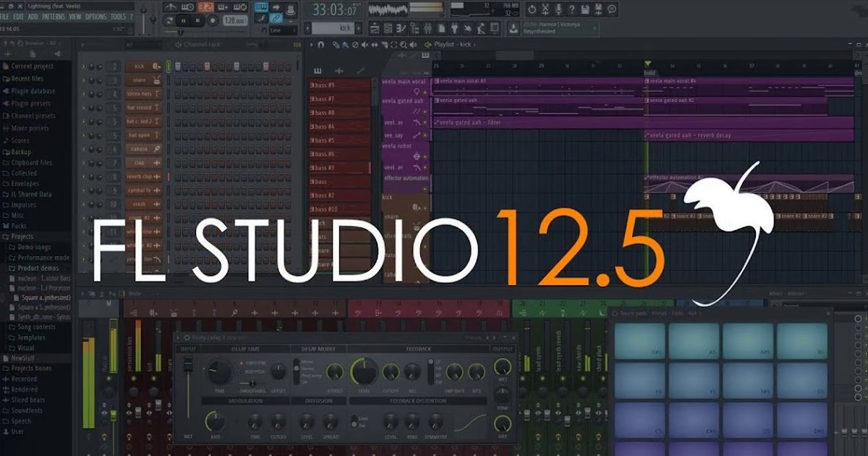Image resolution: width=868 pixels, height=456 pixels.
Task: Mute the cabasa channel using its green LED
Action: 84,149
